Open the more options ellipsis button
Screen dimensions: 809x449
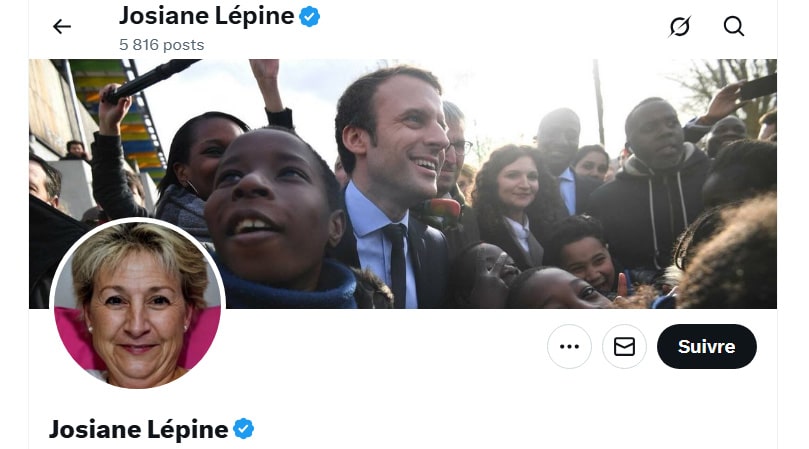point(569,347)
